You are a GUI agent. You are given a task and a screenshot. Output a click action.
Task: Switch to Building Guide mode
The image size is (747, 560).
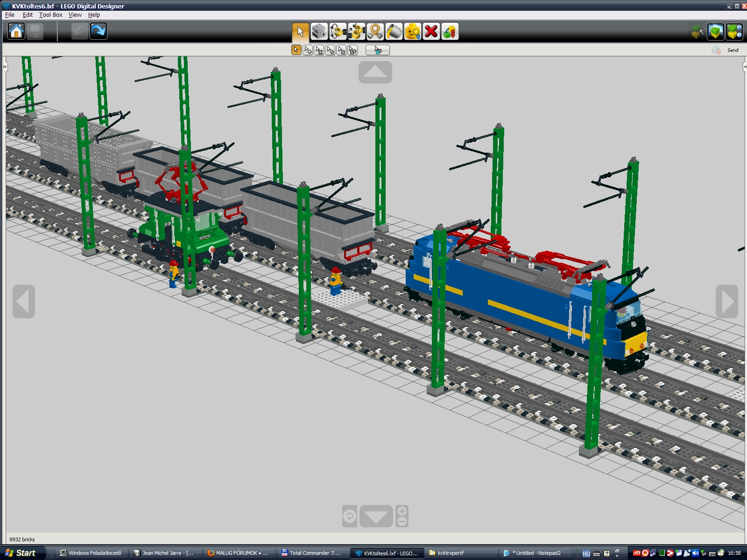(x=734, y=32)
